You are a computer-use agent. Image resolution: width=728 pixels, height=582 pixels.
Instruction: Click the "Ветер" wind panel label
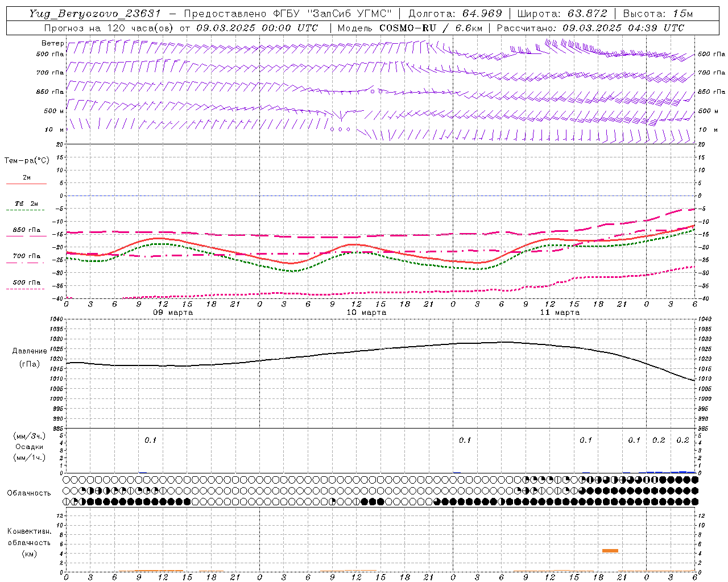coord(52,43)
